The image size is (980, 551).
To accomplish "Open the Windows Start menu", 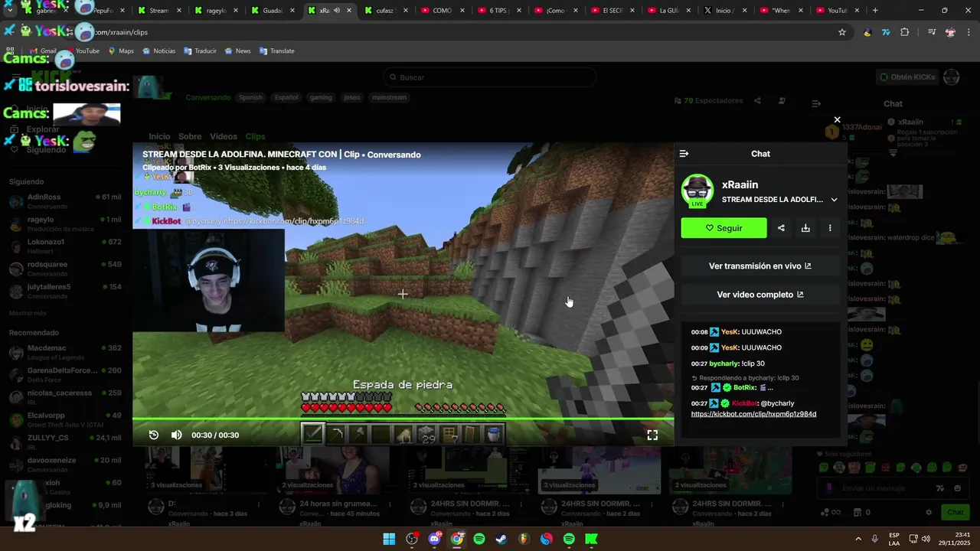I will pyautogui.click(x=389, y=539).
